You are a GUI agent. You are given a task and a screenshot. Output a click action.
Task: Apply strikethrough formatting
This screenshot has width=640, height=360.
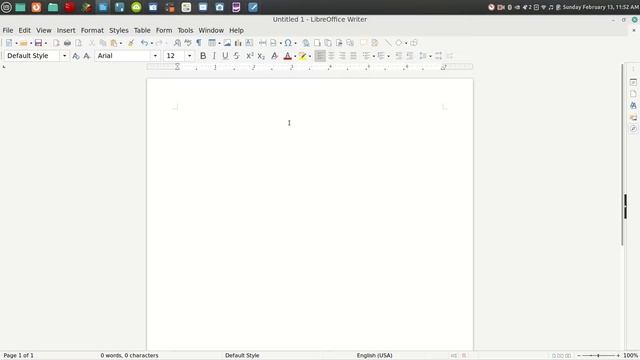coord(236,56)
